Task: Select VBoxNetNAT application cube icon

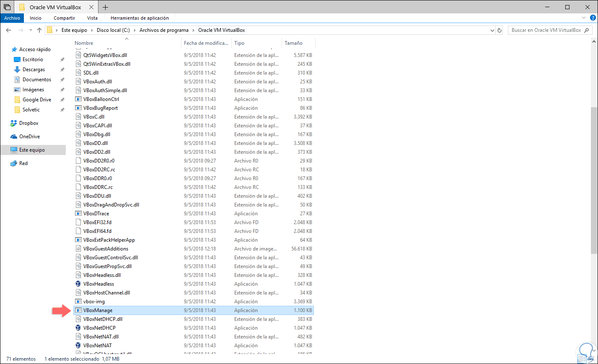Action: [x=78, y=346]
